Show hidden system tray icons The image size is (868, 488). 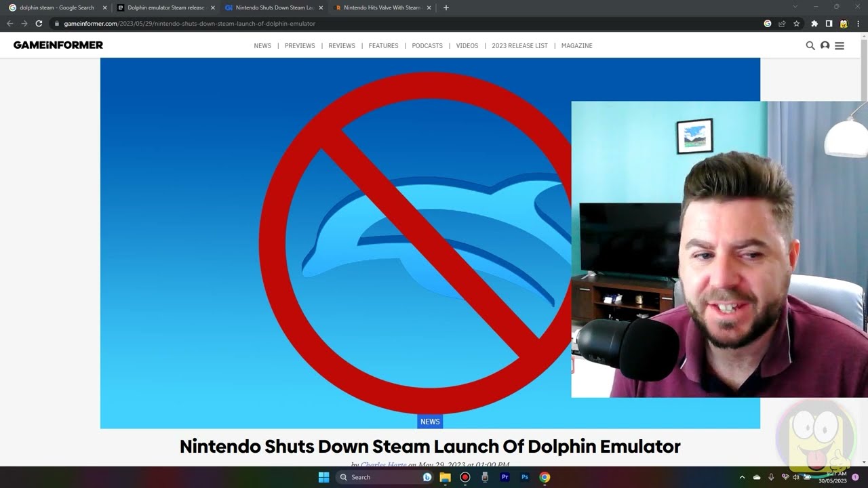pyautogui.click(x=742, y=477)
